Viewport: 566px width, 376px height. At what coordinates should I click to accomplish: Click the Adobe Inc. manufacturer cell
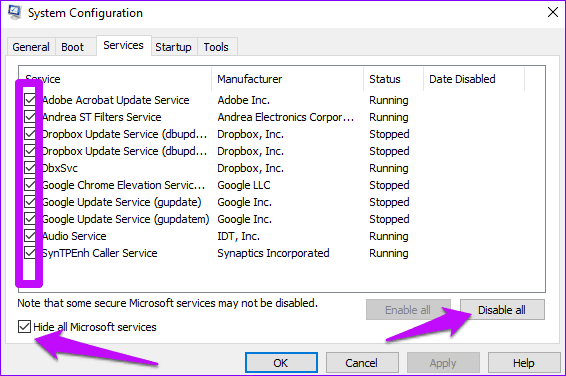(x=244, y=100)
